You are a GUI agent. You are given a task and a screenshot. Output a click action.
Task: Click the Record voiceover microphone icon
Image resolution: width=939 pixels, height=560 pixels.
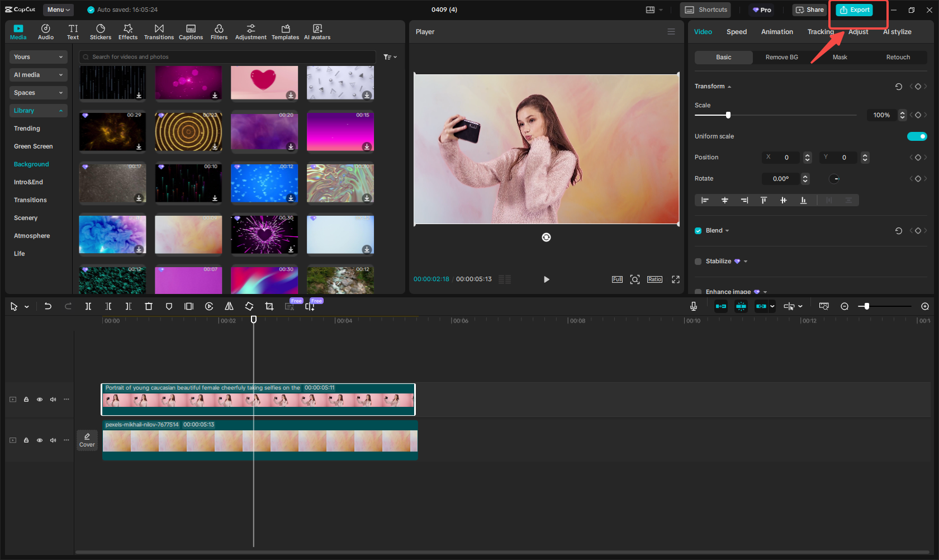pyautogui.click(x=694, y=306)
